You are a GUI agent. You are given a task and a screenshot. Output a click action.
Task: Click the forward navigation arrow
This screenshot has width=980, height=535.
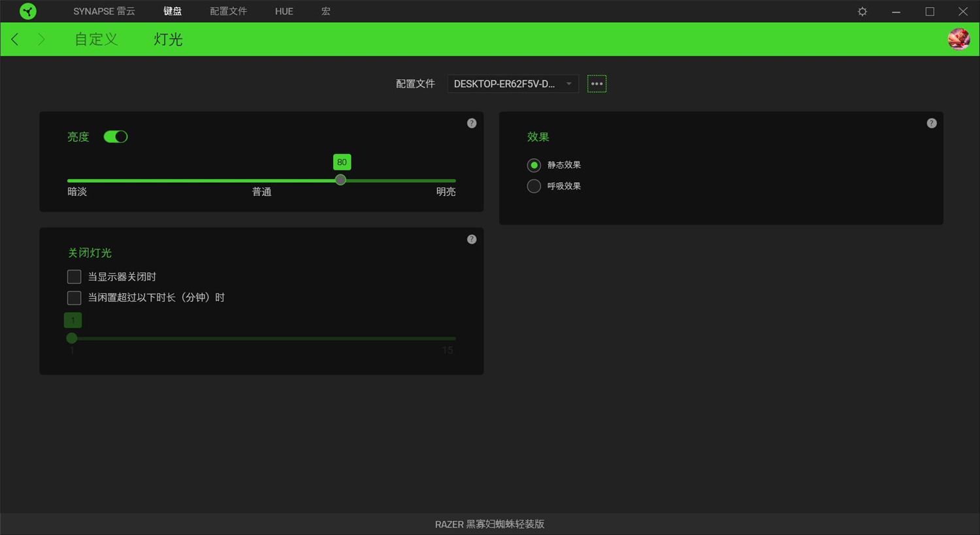pyautogui.click(x=41, y=39)
